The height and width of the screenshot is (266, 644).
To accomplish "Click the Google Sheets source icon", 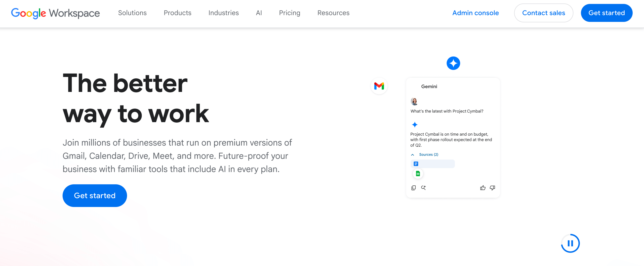I will click(418, 173).
